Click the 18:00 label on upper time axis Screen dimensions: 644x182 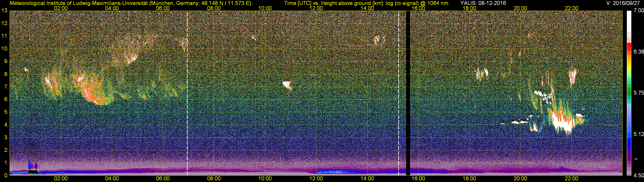point(469,8)
